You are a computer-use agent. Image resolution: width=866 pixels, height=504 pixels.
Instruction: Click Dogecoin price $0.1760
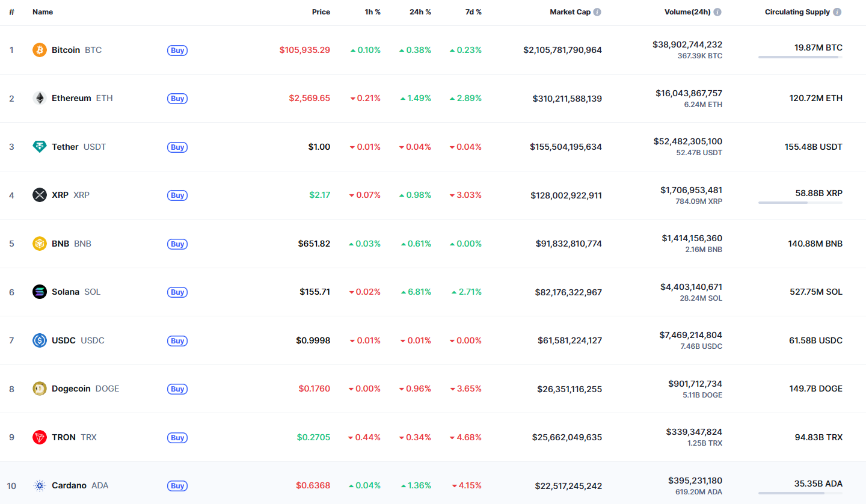[x=315, y=389]
